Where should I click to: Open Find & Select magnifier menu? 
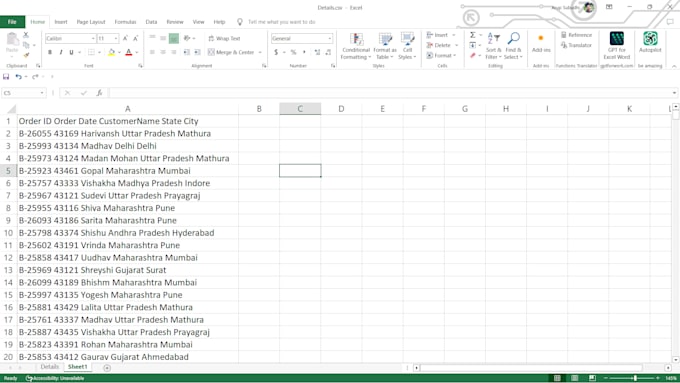[x=513, y=46]
